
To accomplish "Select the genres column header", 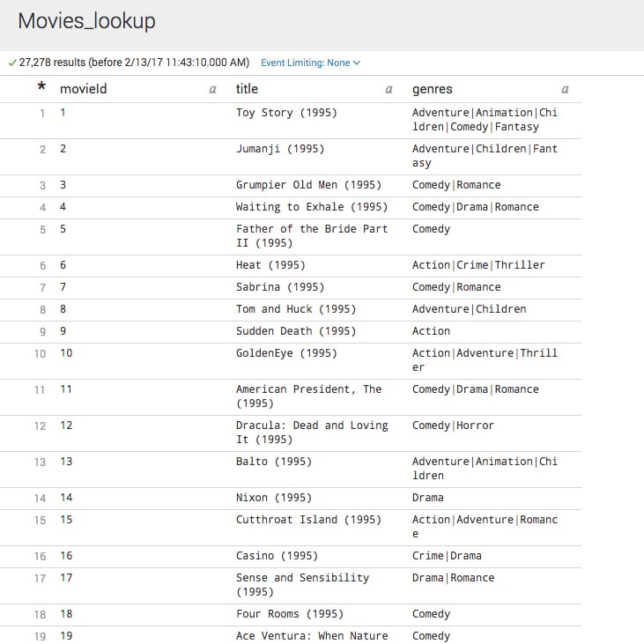I will (x=432, y=89).
